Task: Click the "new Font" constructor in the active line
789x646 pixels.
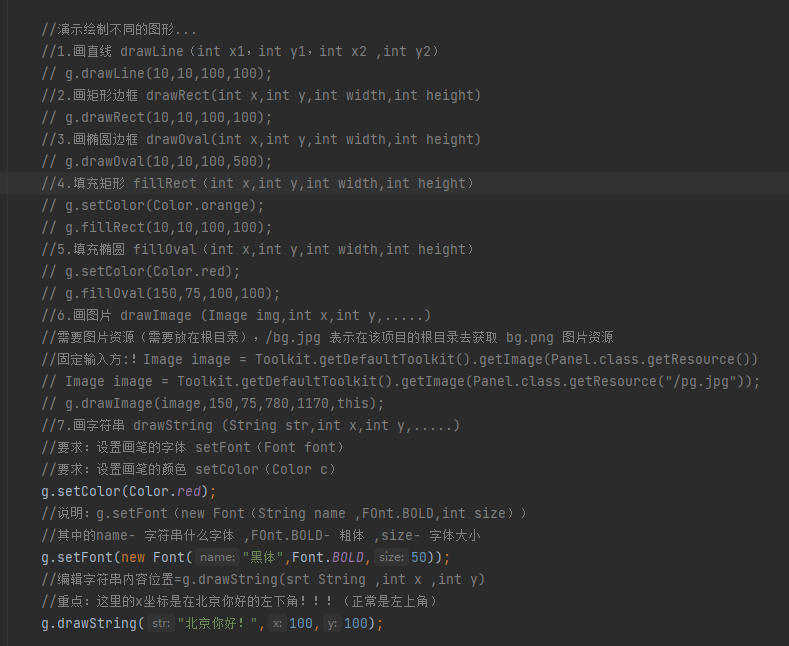Action: pos(154,558)
